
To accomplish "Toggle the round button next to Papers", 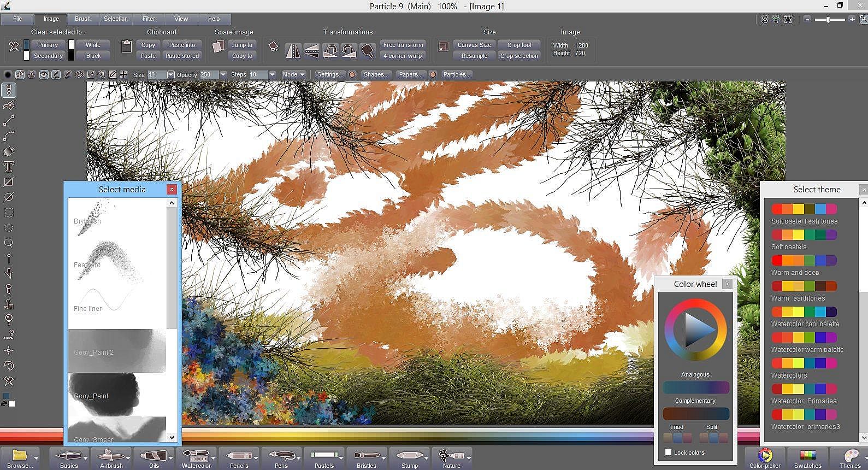I will click(433, 74).
